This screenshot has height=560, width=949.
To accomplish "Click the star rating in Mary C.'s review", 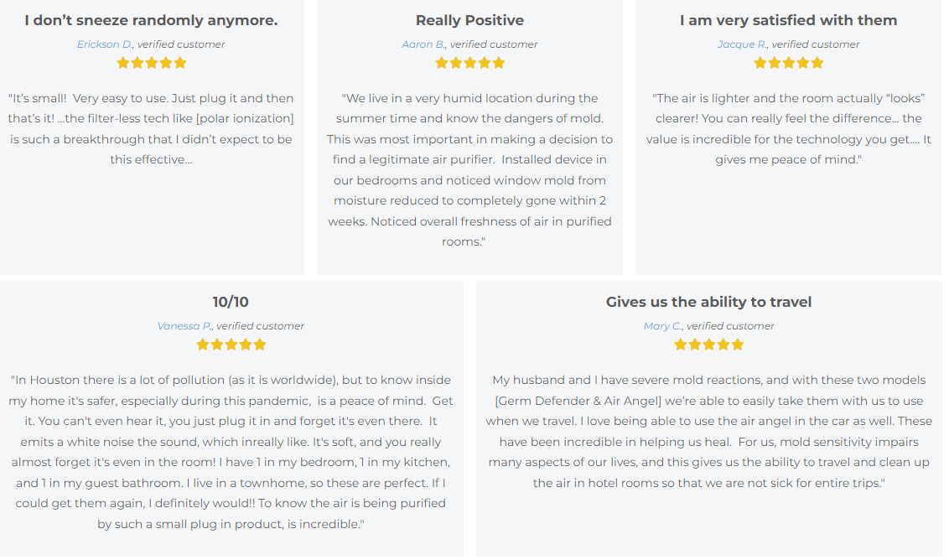I will pyautogui.click(x=708, y=345).
